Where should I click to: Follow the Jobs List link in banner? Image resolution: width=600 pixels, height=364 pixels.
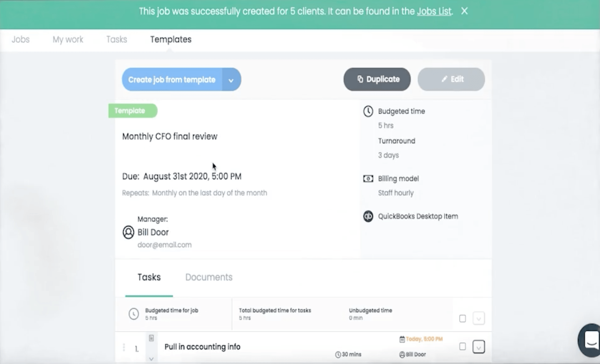coord(434,11)
